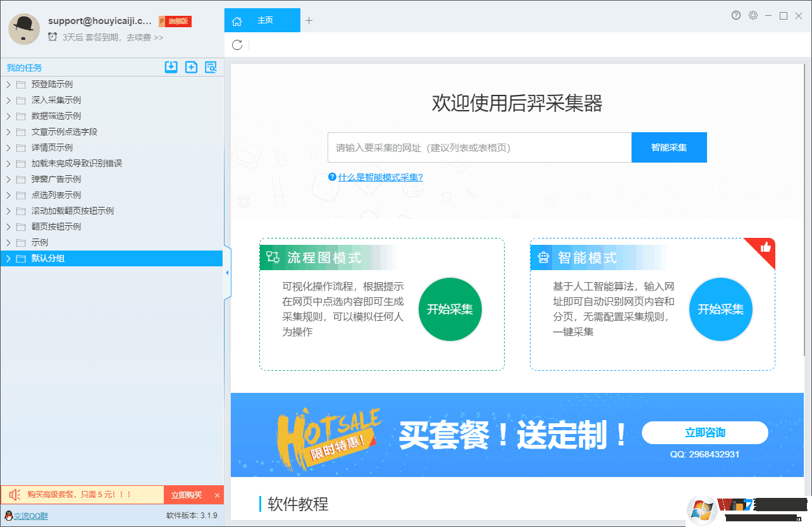812x527 pixels.
Task: Click the support@houyicaiji account email
Action: click(x=100, y=21)
